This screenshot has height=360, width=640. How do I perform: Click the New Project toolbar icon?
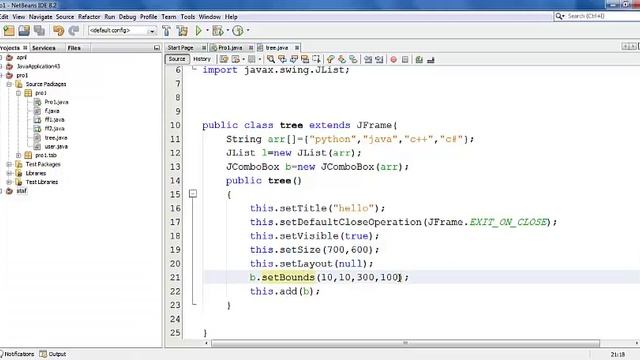pyautogui.click(x=9, y=31)
